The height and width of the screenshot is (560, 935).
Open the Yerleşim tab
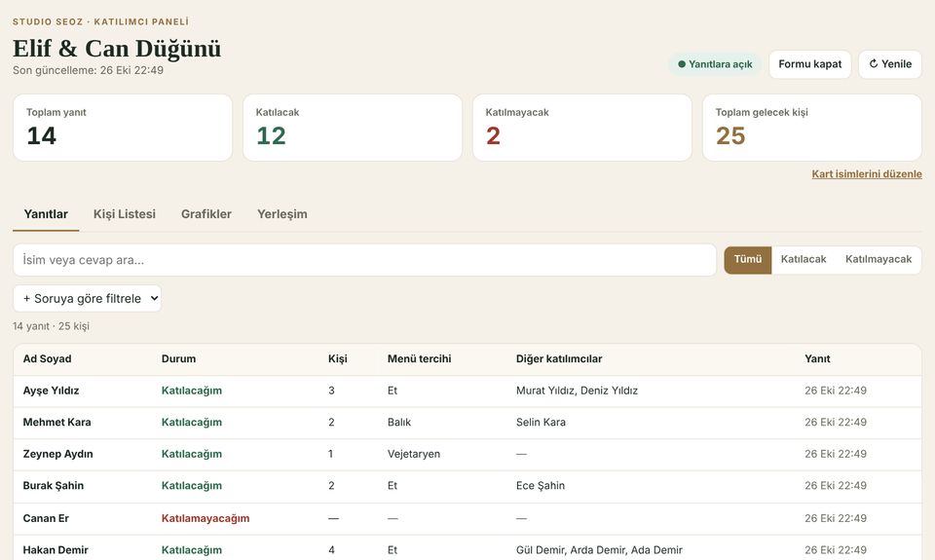tap(282, 213)
